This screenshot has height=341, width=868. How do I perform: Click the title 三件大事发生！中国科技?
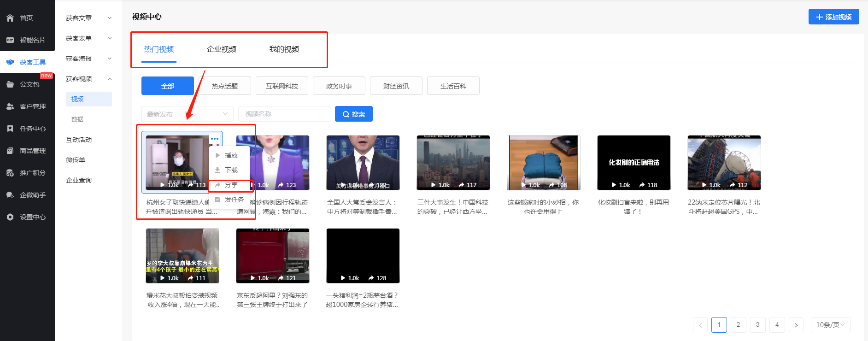pos(452,207)
